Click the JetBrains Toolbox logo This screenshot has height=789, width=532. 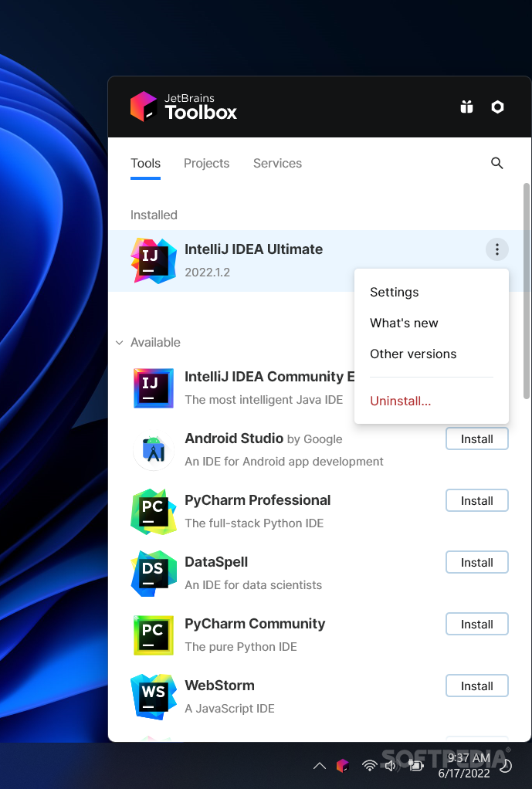point(184,107)
